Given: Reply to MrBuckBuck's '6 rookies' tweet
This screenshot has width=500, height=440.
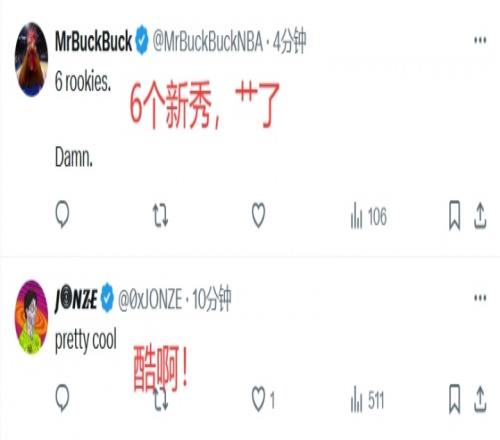Looking at the screenshot, I should point(62,215).
